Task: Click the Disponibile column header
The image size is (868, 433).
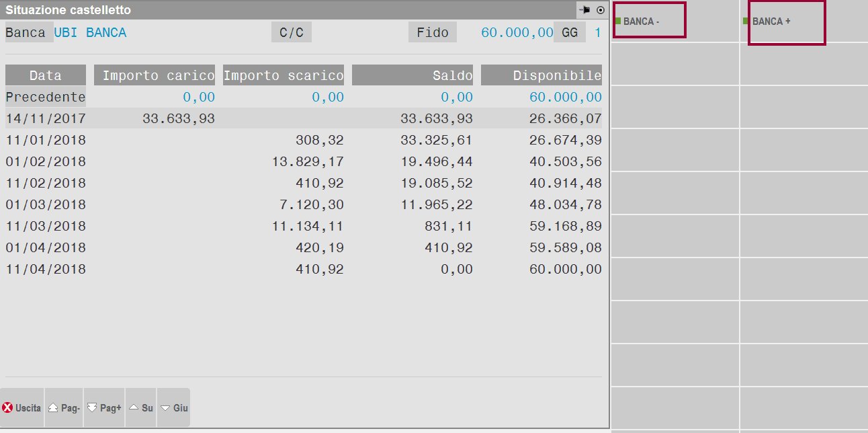Action: point(541,76)
